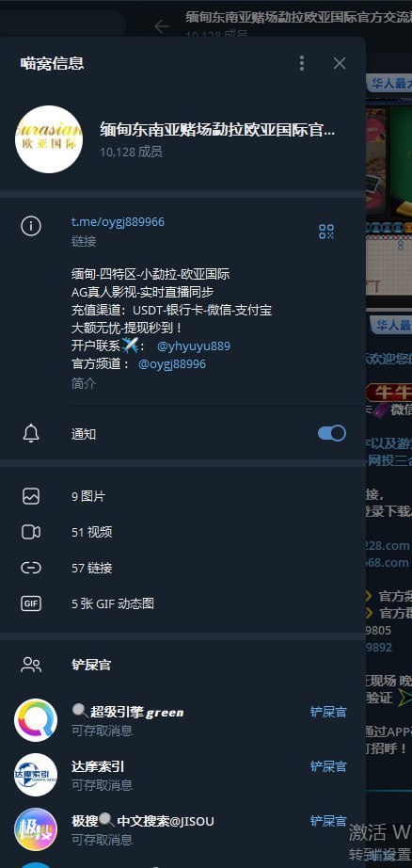Open the @yhyuyu889 contact mention

(194, 346)
